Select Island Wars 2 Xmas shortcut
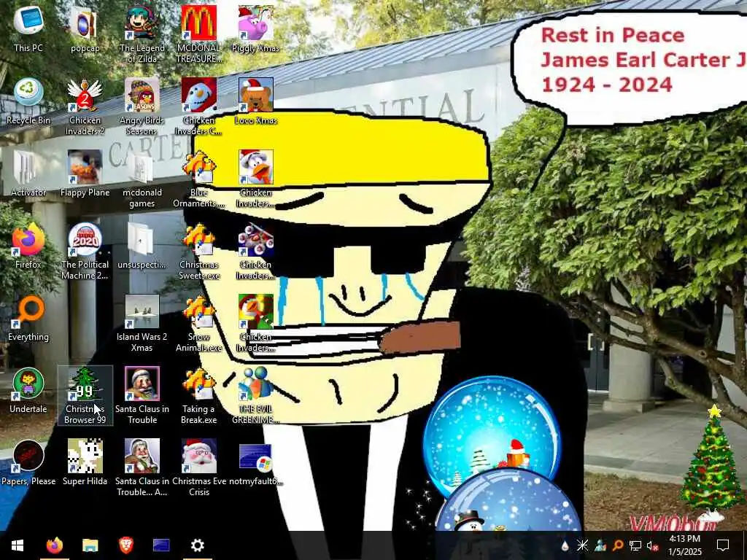Image resolution: width=747 pixels, height=560 pixels. [142, 324]
